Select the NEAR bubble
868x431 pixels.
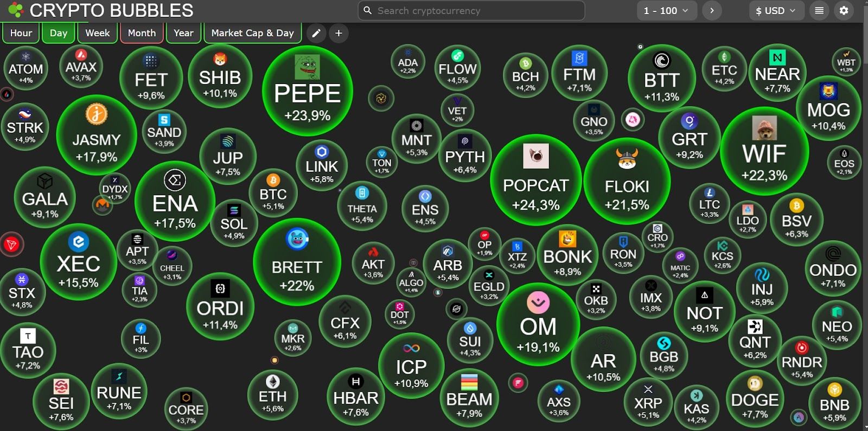coord(777,73)
